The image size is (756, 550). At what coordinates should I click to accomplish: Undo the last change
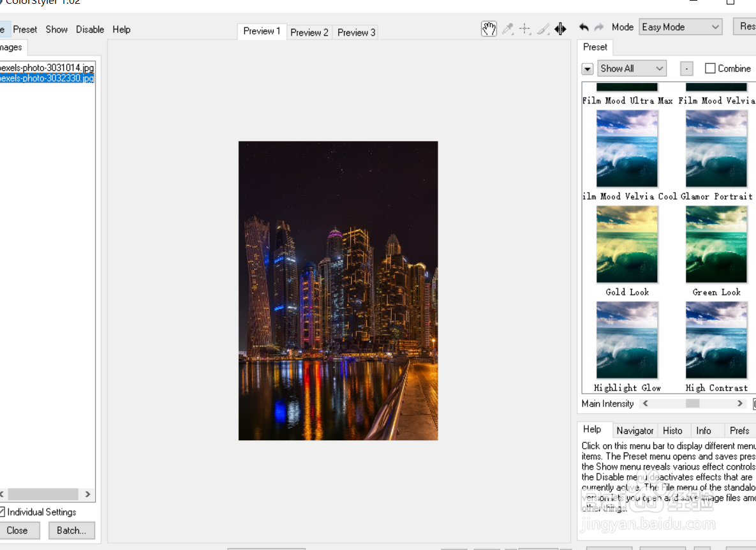click(x=584, y=27)
